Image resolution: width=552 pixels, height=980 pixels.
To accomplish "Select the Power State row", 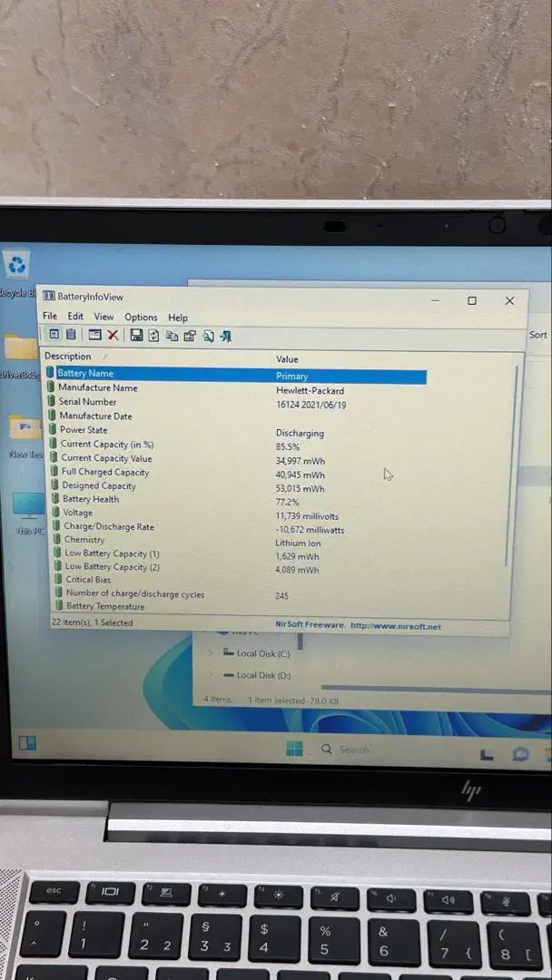I will [x=236, y=431].
